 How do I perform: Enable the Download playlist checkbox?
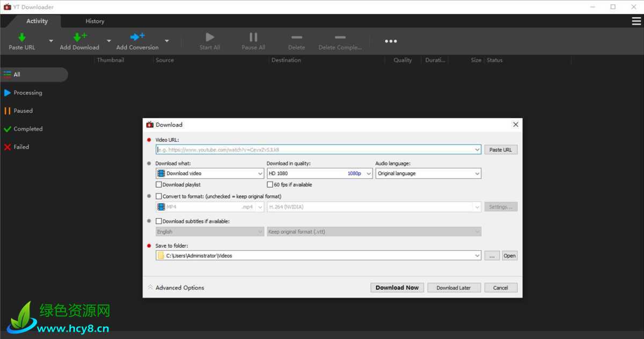159,185
